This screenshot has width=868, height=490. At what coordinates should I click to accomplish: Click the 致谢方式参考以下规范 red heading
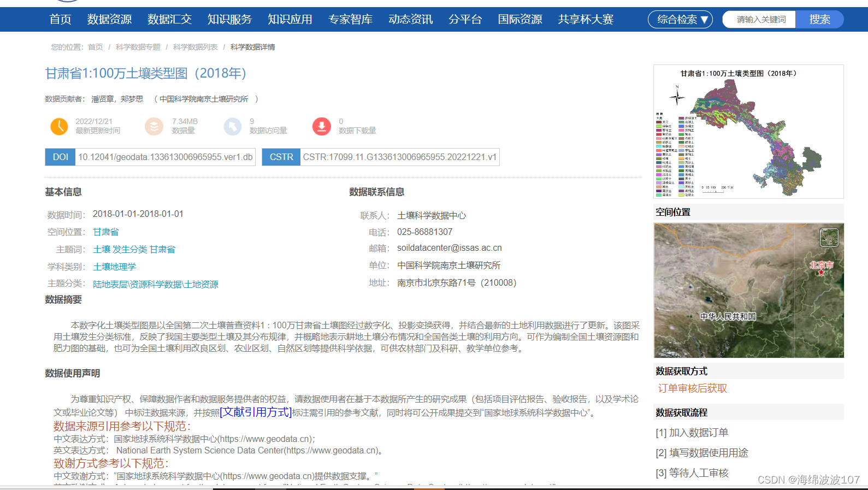click(x=111, y=464)
